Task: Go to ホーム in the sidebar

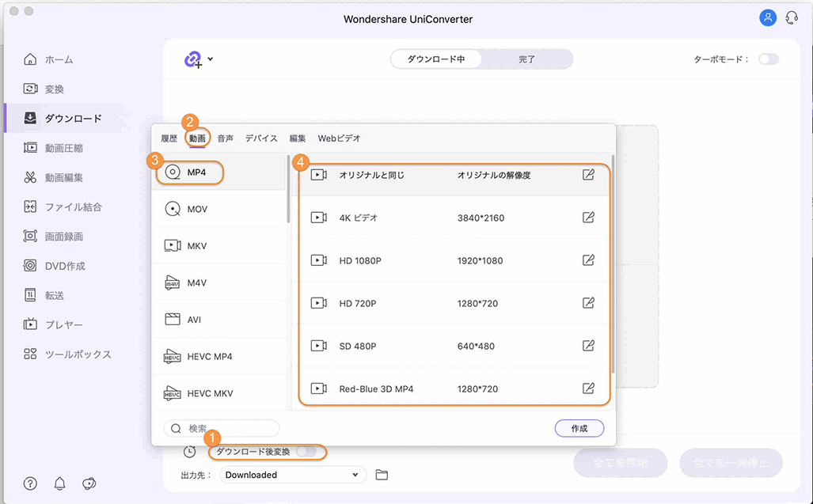Action: click(x=48, y=59)
